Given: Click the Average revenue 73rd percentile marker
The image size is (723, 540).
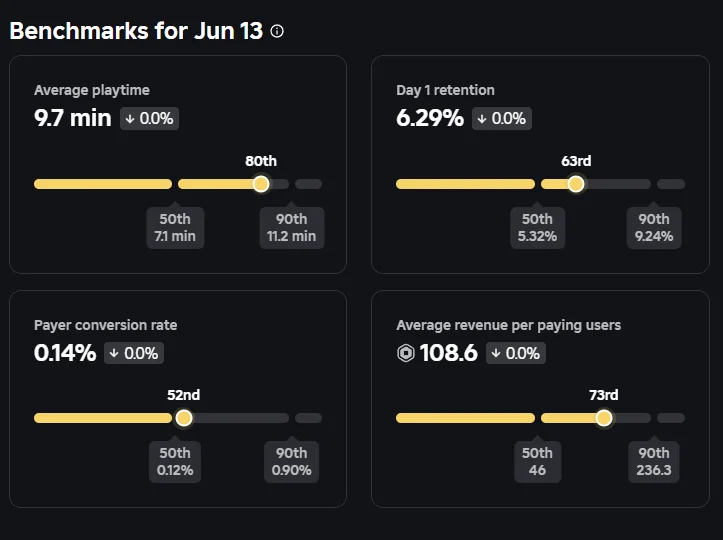Looking at the screenshot, I should [x=604, y=418].
